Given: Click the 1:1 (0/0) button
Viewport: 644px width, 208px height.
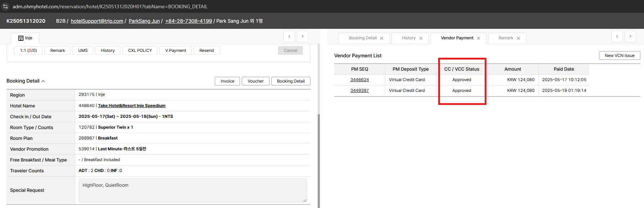Looking at the screenshot, I should (x=28, y=50).
